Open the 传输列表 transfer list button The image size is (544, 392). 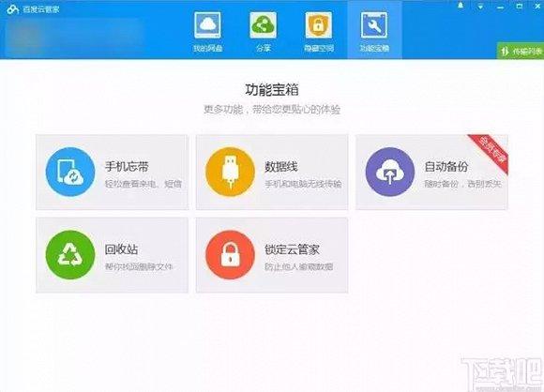[521, 51]
